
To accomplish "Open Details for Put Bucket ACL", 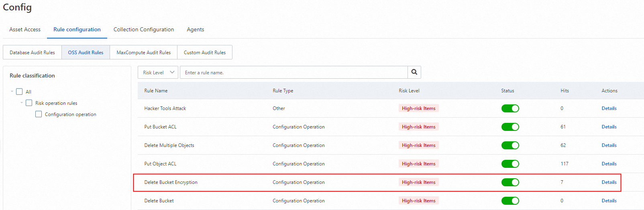I will coord(609,127).
